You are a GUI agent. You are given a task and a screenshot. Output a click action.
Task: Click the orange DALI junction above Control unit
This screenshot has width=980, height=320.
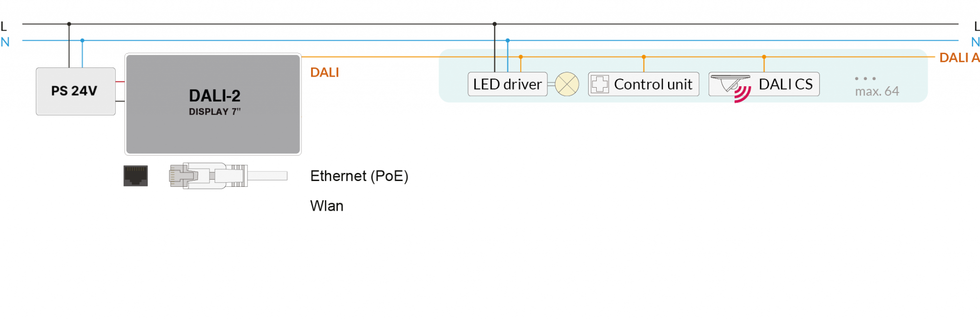click(644, 57)
